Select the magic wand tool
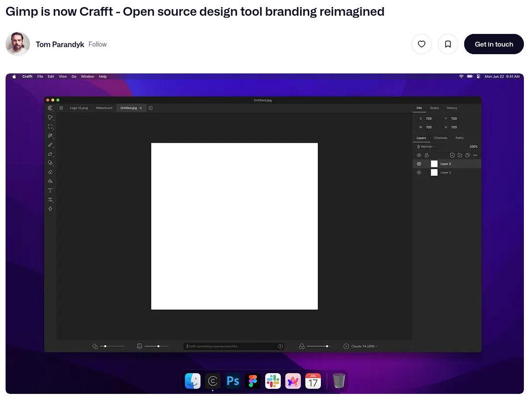 50,136
